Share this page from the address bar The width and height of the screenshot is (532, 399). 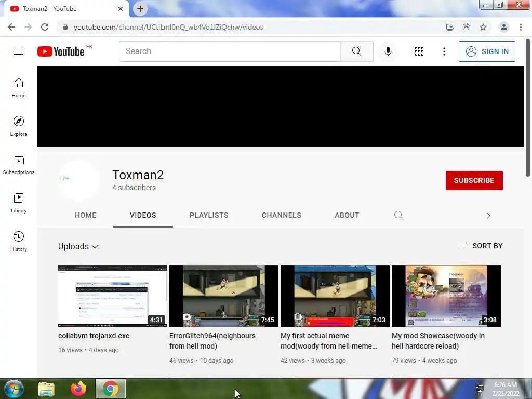(466, 27)
